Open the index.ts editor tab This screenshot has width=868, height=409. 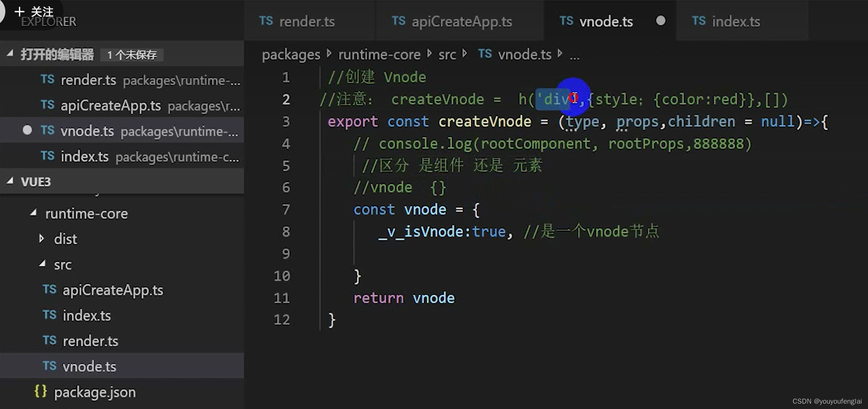pos(742,21)
